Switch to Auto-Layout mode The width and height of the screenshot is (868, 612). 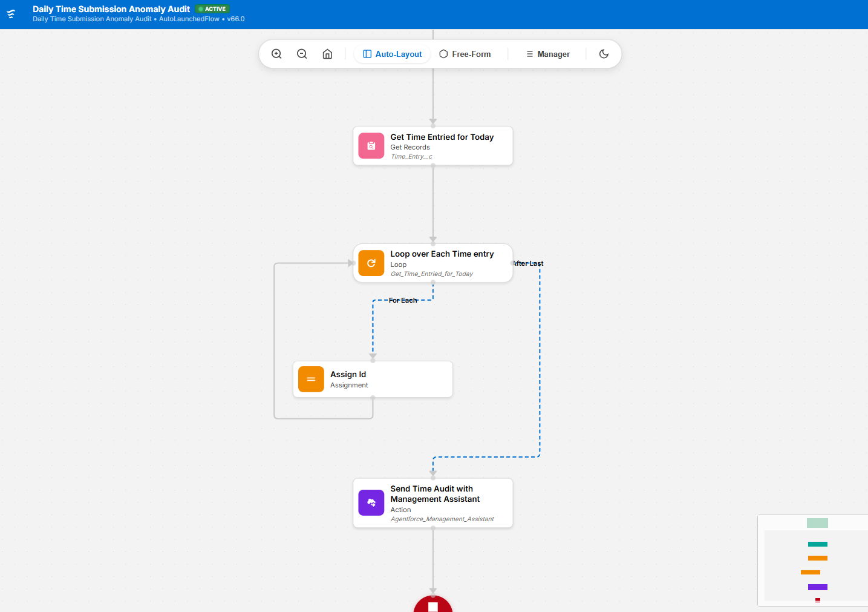pyautogui.click(x=393, y=54)
